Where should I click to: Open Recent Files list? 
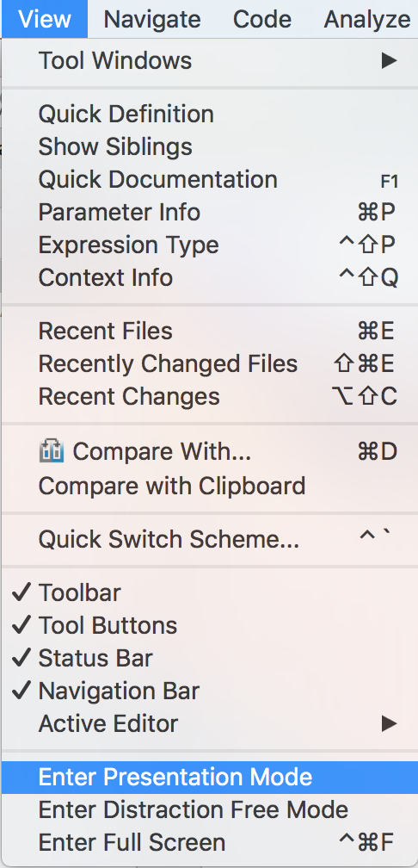click(x=209, y=331)
